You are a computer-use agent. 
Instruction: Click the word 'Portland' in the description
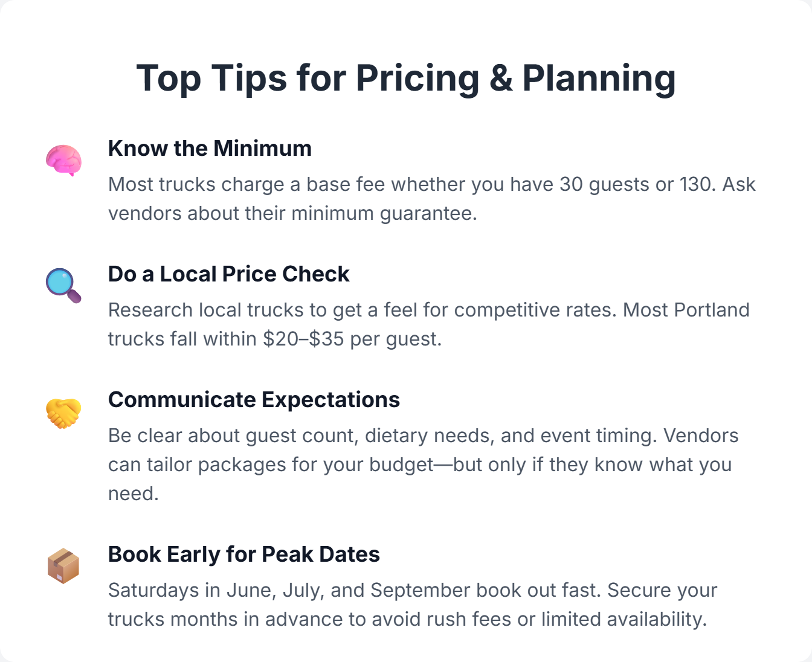tap(712, 310)
